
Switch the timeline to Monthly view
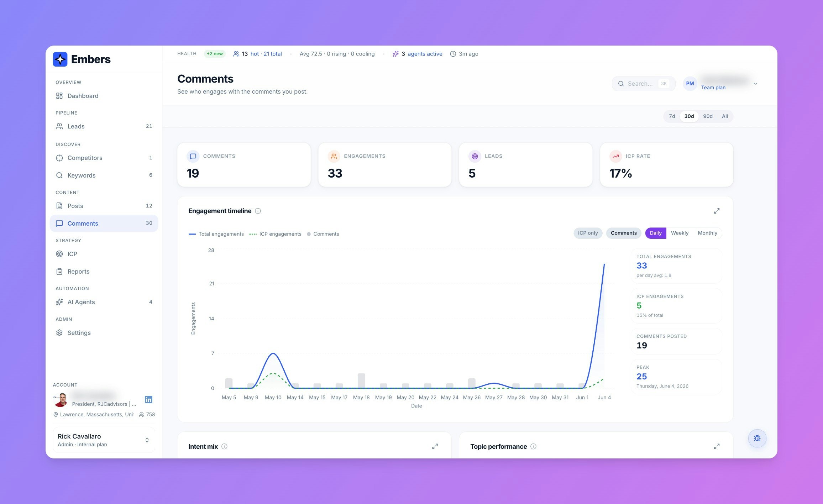click(x=707, y=233)
